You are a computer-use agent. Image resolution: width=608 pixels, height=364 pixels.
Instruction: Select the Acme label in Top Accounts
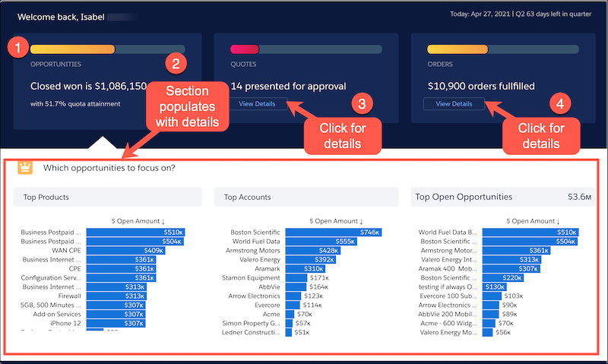271,315
